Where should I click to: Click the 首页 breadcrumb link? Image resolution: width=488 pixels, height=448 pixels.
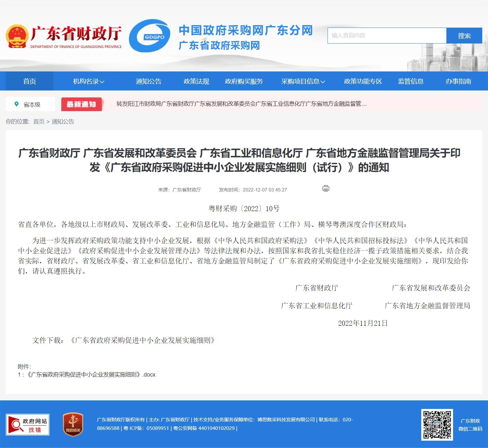coord(39,122)
